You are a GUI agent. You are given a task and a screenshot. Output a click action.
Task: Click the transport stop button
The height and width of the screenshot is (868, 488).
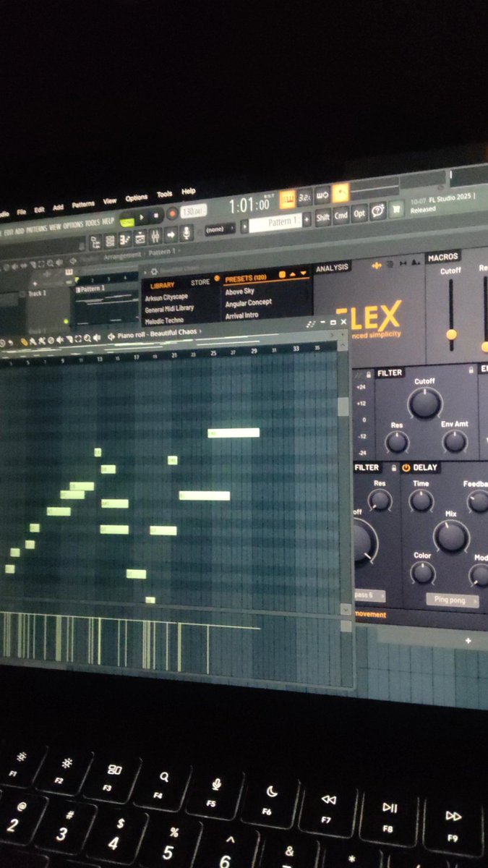[x=155, y=215]
